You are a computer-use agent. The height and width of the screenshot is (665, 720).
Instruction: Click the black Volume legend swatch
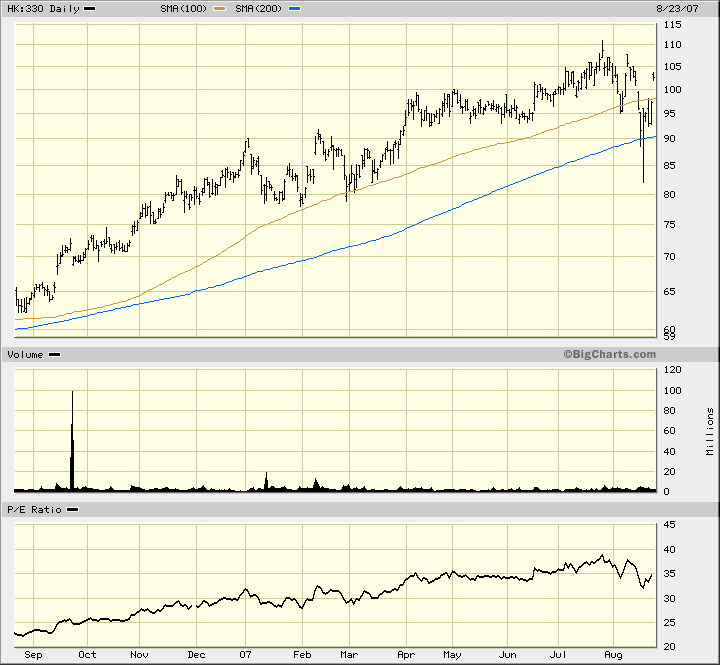pyautogui.click(x=55, y=355)
